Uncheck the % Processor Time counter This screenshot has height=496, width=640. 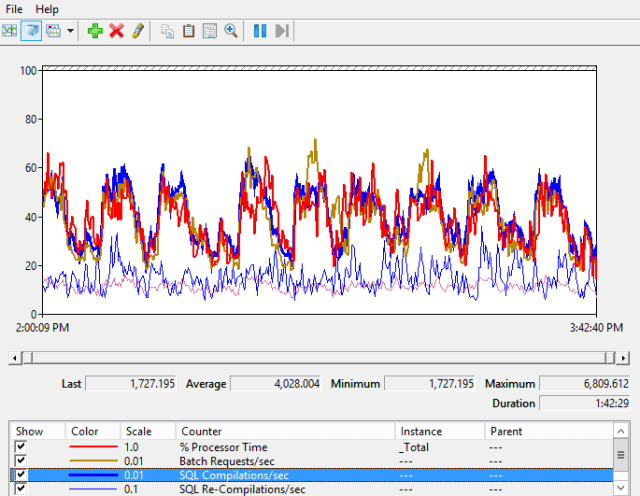[x=21, y=447]
